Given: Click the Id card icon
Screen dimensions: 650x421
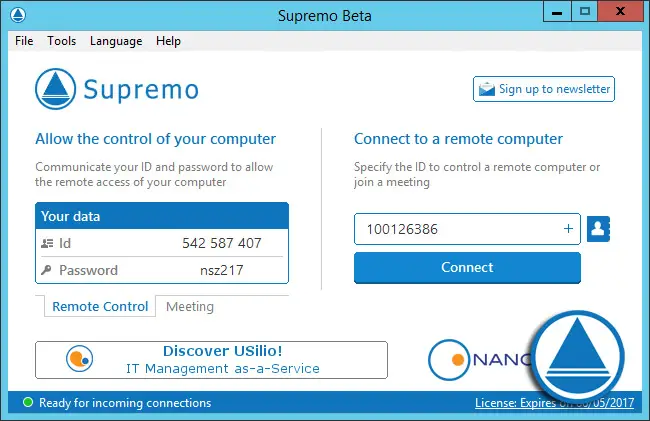Looking at the screenshot, I should (47, 243).
